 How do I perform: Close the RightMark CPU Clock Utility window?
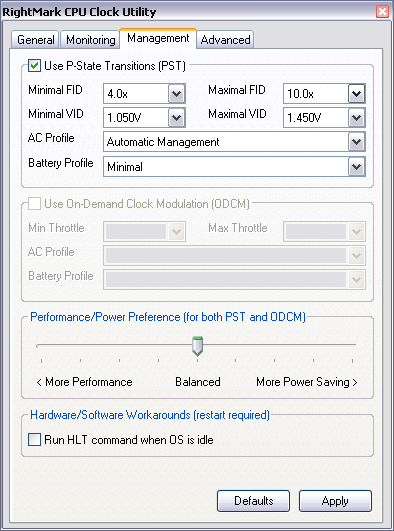(382, 12)
